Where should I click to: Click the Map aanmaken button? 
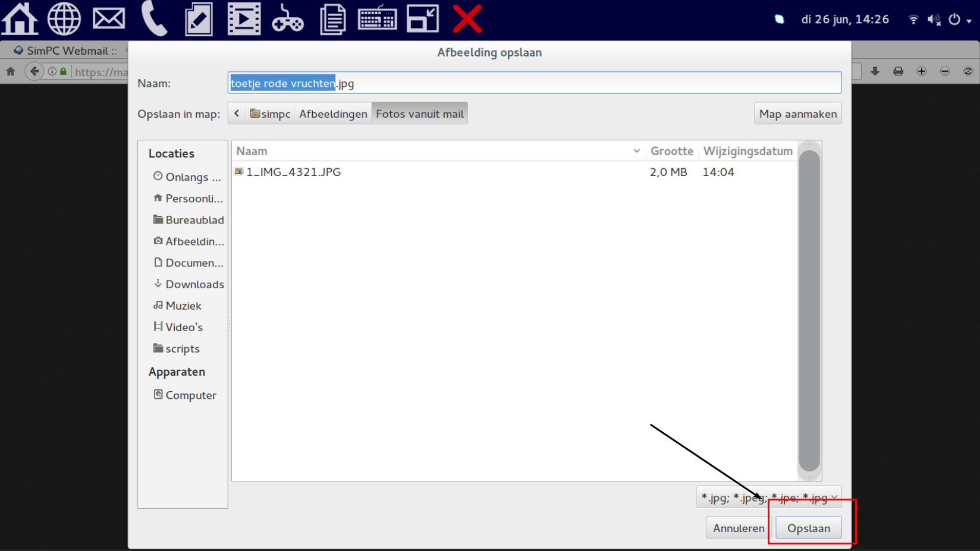(x=798, y=114)
